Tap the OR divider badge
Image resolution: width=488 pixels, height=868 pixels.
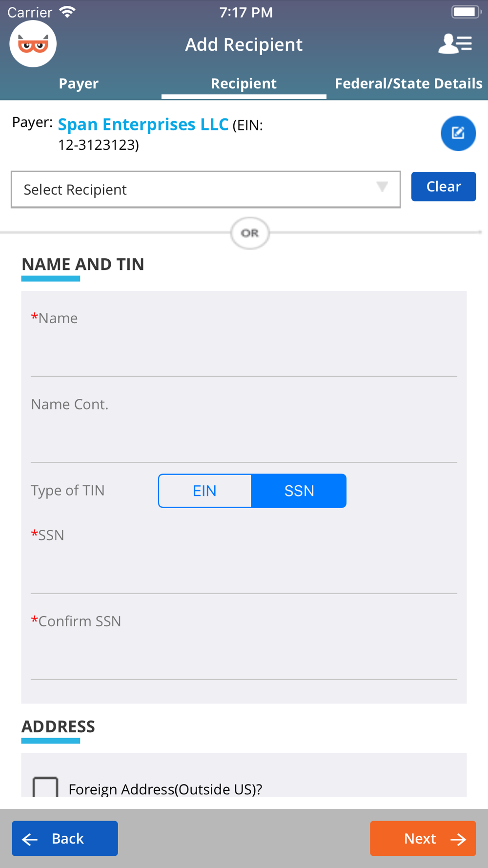tap(250, 233)
